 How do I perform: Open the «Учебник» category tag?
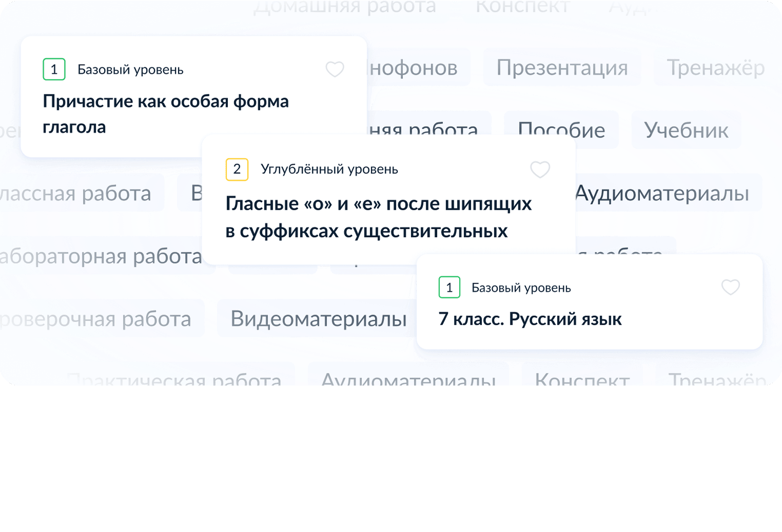687,130
